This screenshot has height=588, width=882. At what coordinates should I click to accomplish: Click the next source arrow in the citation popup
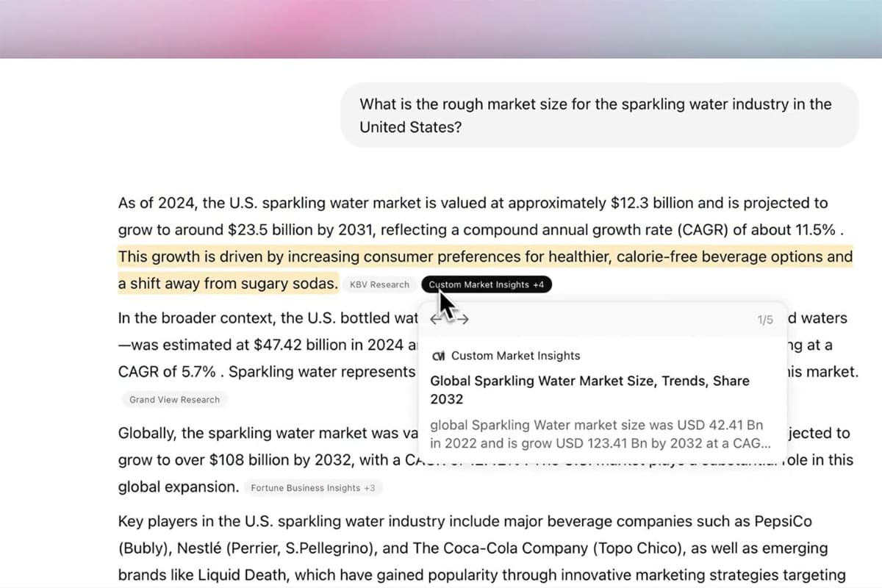point(463,319)
